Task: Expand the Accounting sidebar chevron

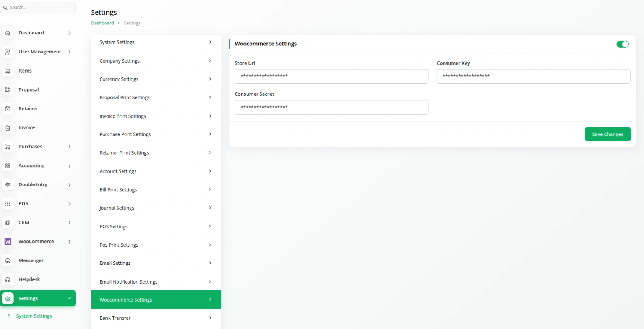Action: 70,166
